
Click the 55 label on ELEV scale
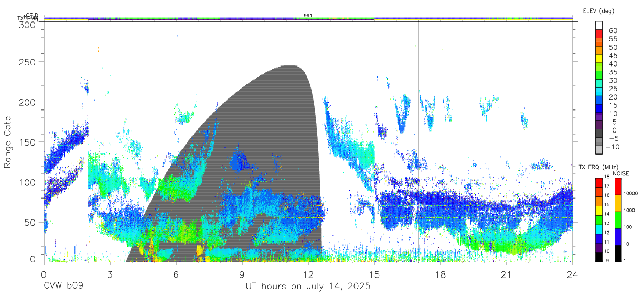coord(613,39)
